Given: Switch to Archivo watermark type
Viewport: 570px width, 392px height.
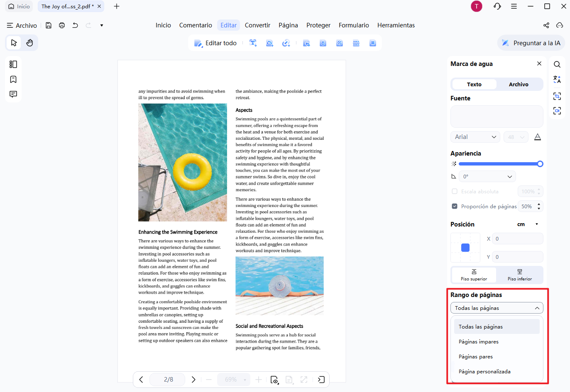Looking at the screenshot, I should click(519, 84).
